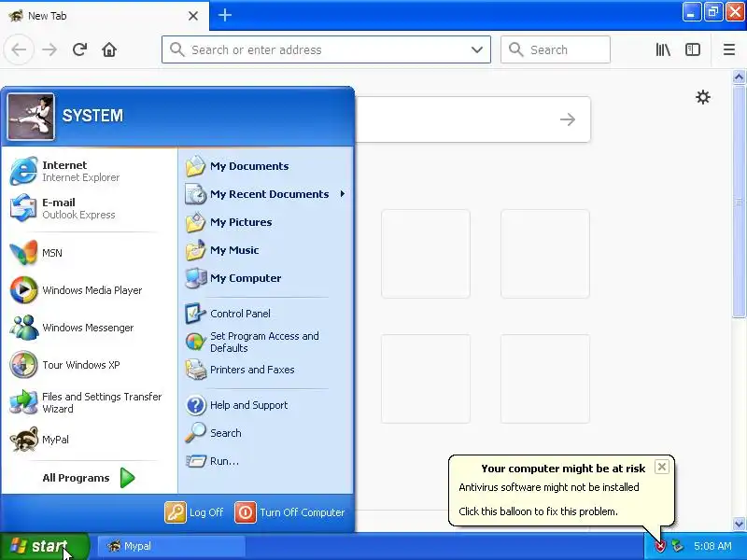Expand All Programs list
Image resolution: width=747 pixels, height=560 pixels.
click(x=89, y=478)
